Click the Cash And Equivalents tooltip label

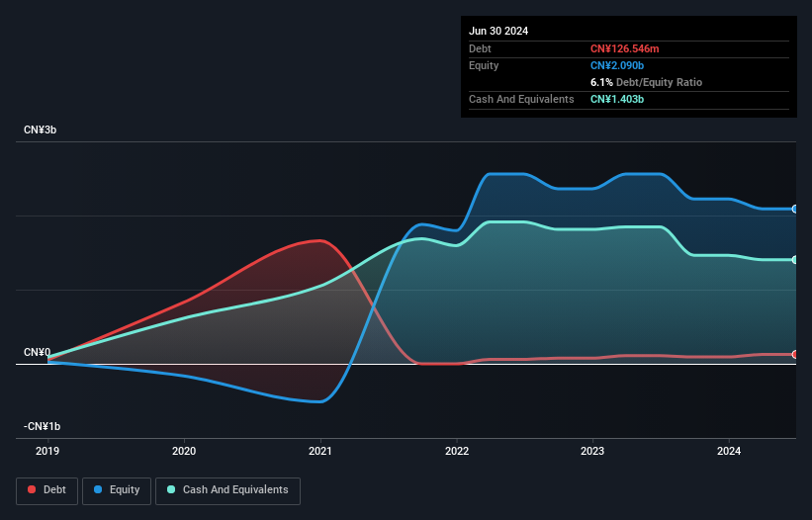tap(521, 99)
